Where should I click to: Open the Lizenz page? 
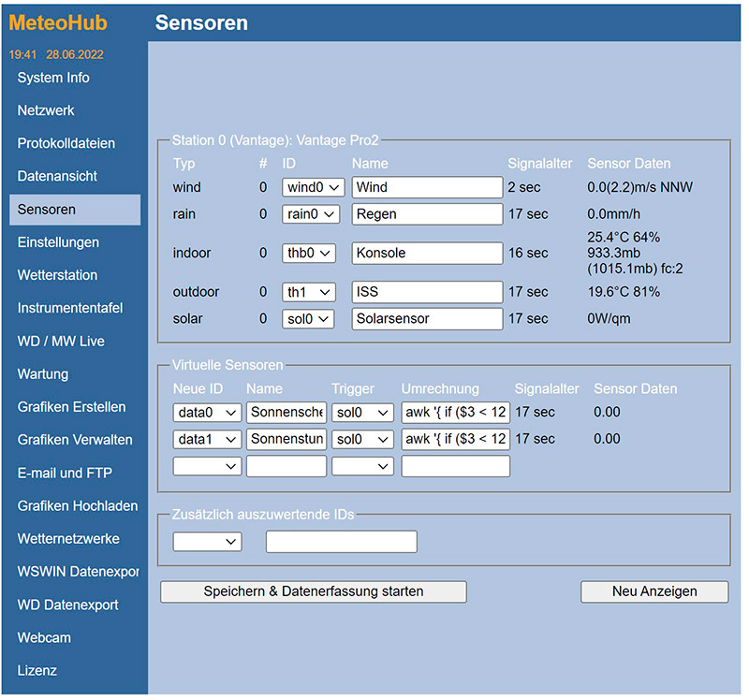click(37, 671)
